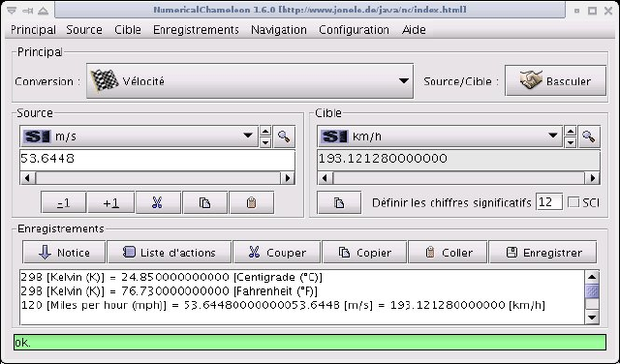Screen dimensions: 620x364
Task: Click the target result field 193.121280000000
Action: pyautogui.click(x=458, y=160)
